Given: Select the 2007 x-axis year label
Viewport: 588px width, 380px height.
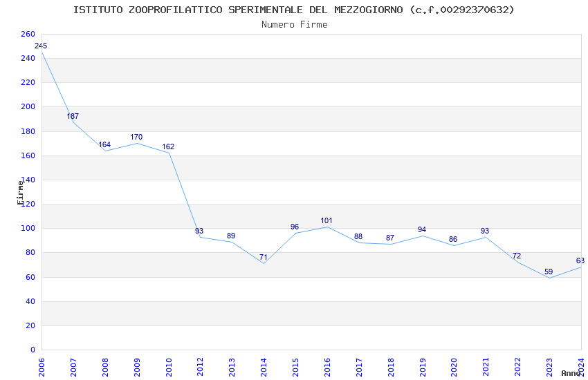Looking at the screenshot, I should [73, 368].
